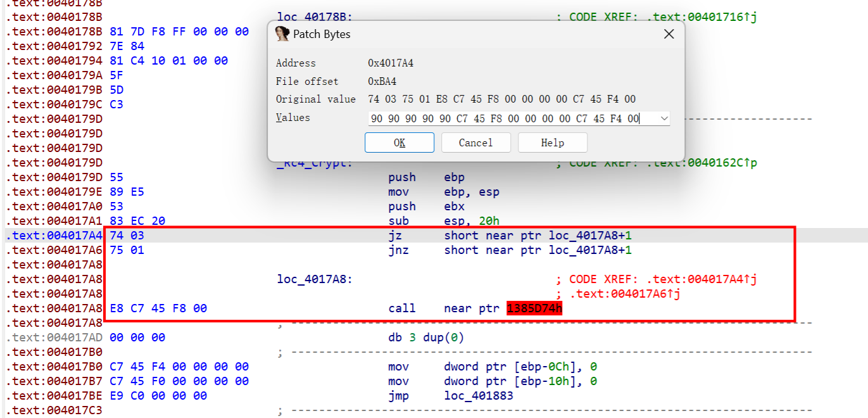Click the jnz operand loc_4017A8+1
Image resolution: width=868 pixels, height=418 pixels.
pos(590,250)
